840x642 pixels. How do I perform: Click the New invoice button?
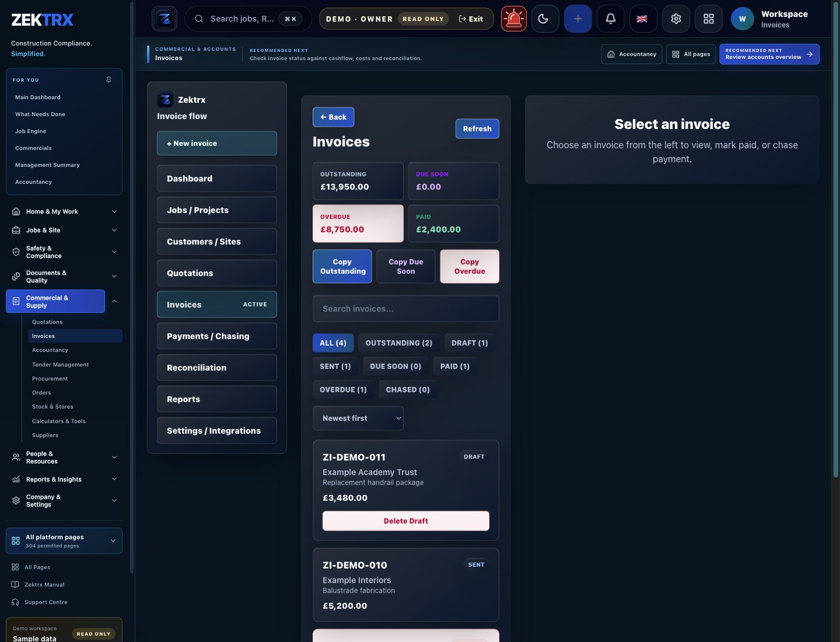pyautogui.click(x=217, y=144)
